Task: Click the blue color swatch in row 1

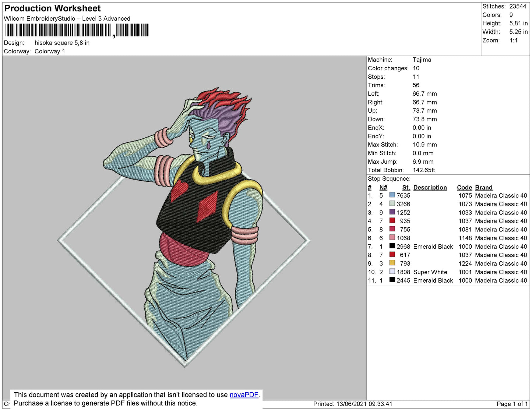Action: point(392,195)
